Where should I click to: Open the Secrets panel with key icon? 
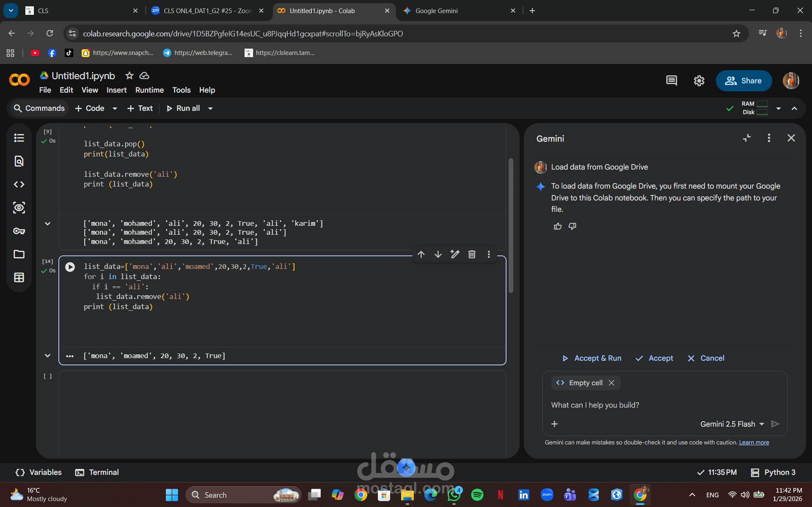(19, 231)
